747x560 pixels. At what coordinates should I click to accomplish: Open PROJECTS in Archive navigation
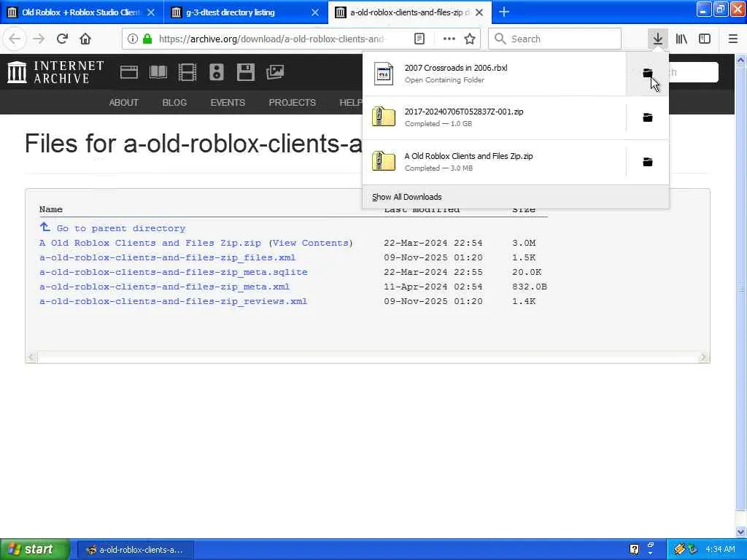[292, 102]
